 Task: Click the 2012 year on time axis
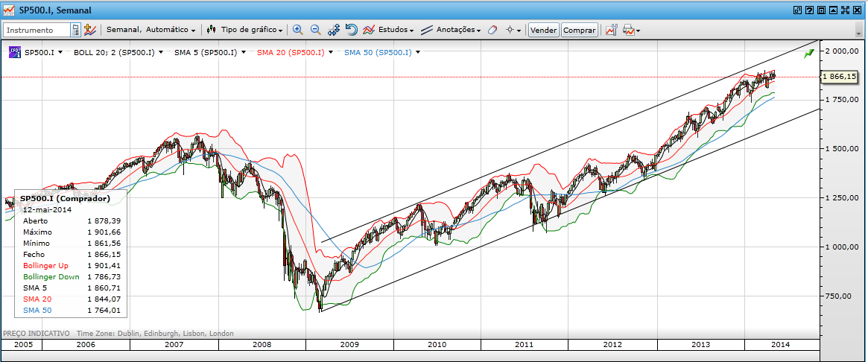tap(612, 344)
